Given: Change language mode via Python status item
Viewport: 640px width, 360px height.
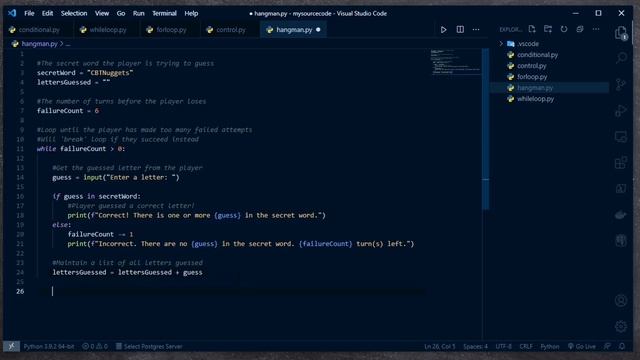Looking at the screenshot, I should pyautogui.click(x=550, y=347).
